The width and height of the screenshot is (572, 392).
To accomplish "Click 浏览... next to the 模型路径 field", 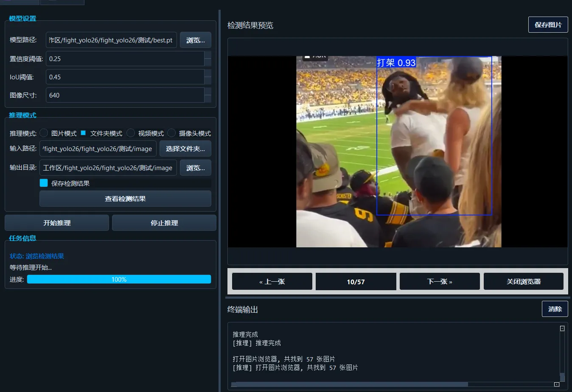I will (x=196, y=40).
